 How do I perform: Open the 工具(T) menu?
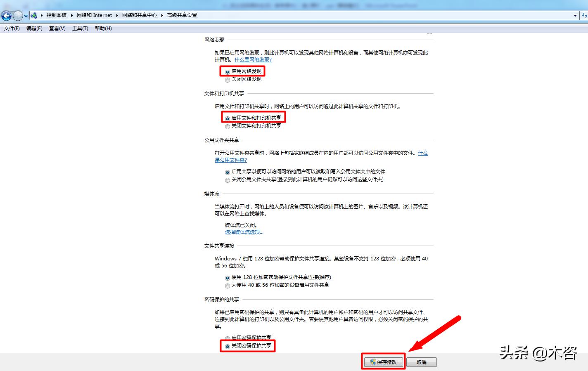click(80, 28)
